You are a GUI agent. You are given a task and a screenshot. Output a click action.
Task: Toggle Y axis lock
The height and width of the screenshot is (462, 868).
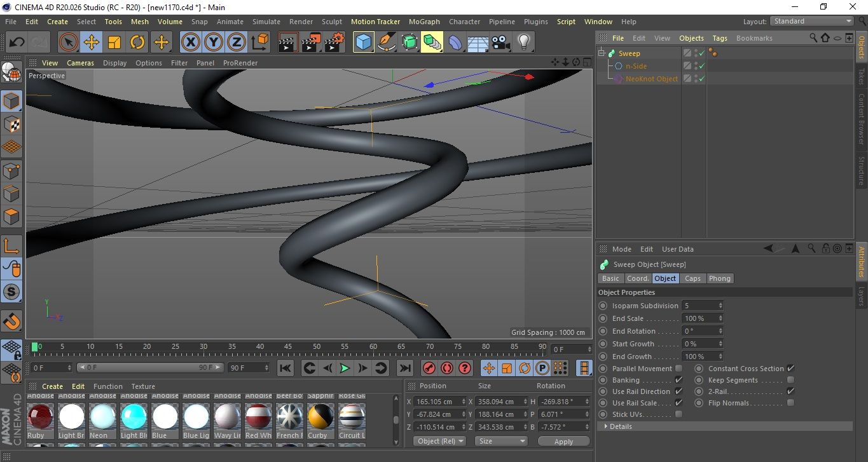coord(213,43)
